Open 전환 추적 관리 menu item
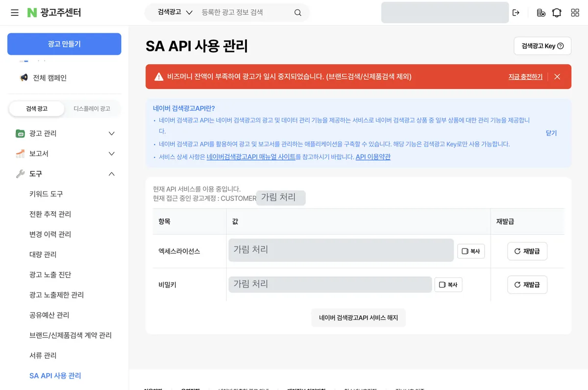Image resolution: width=588 pixels, height=390 pixels. point(50,214)
